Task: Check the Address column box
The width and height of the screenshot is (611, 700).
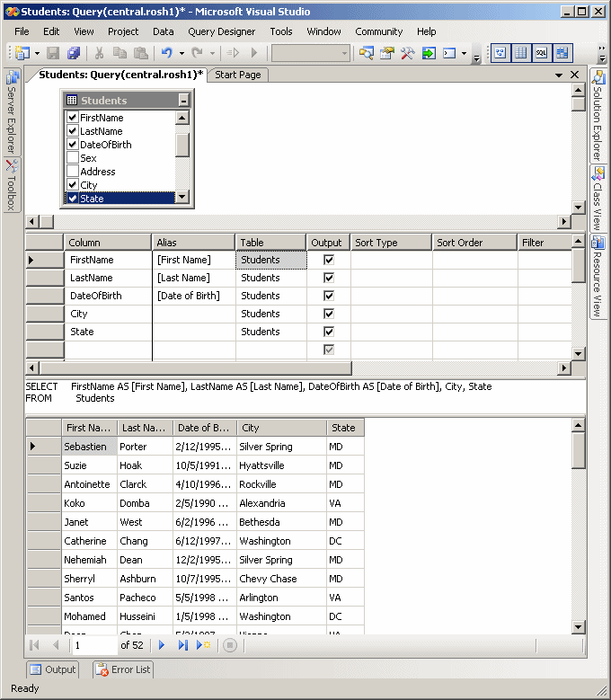Action: [72, 171]
